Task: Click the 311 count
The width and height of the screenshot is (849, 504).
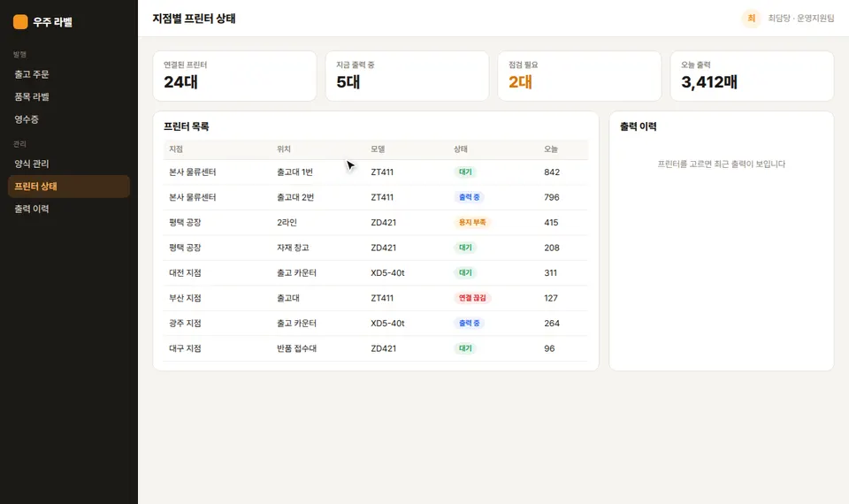Action: point(551,273)
